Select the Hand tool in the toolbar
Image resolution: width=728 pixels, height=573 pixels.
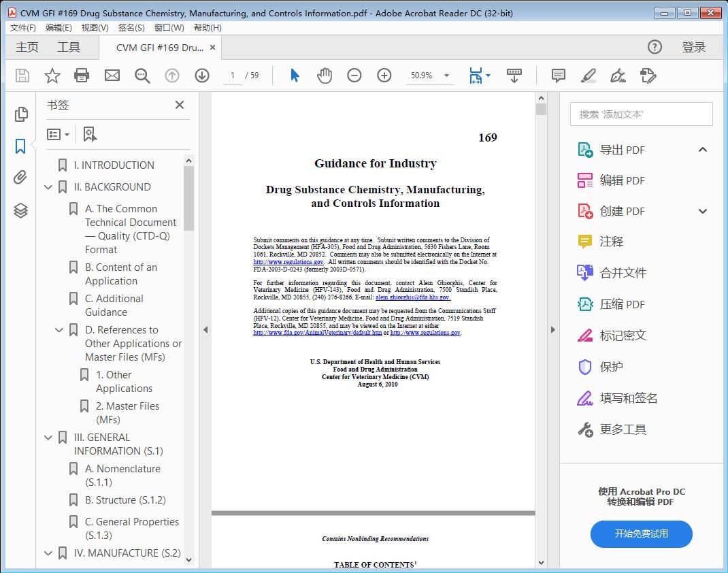(x=325, y=76)
